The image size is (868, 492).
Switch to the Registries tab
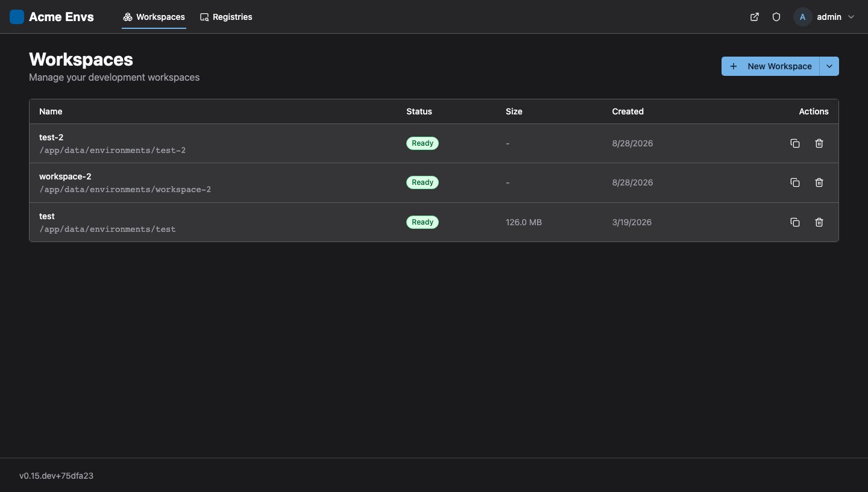[226, 17]
